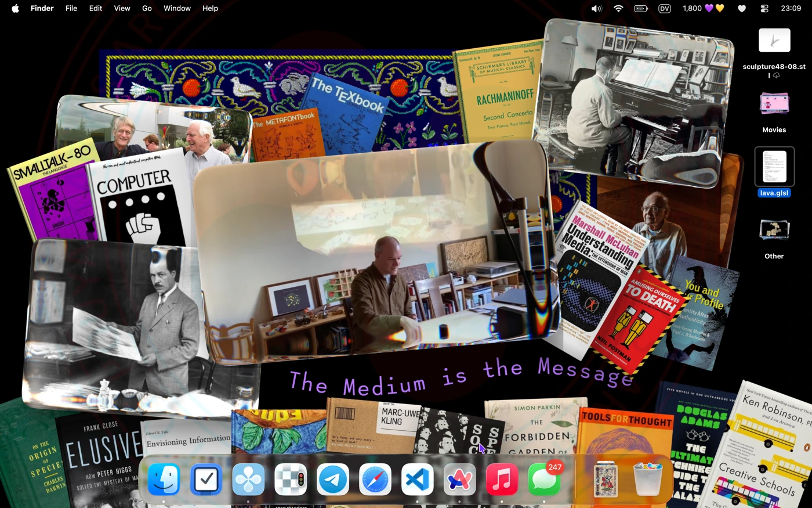The width and height of the screenshot is (812, 508).
Task: Select the Movies folder on the desktop
Action: 774,105
